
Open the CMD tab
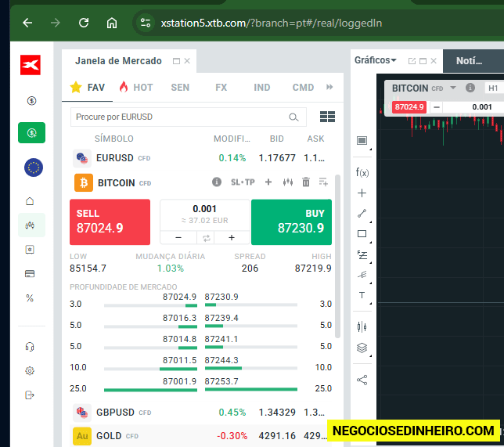click(303, 88)
